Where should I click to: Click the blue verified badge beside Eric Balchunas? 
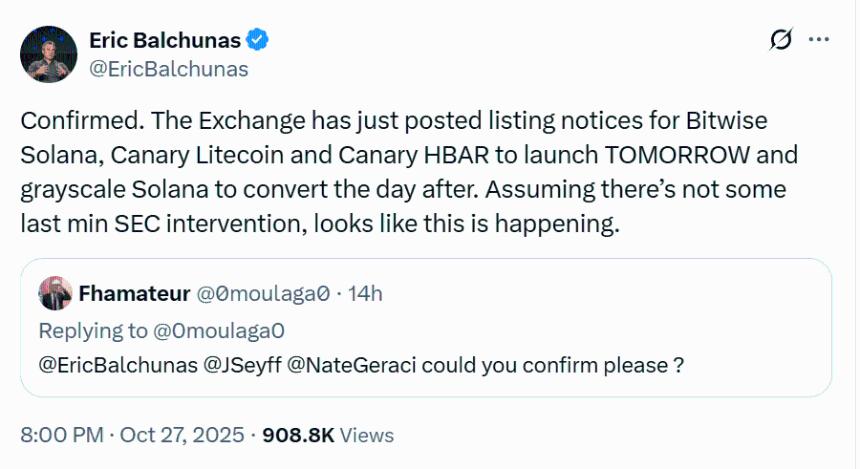click(x=259, y=40)
